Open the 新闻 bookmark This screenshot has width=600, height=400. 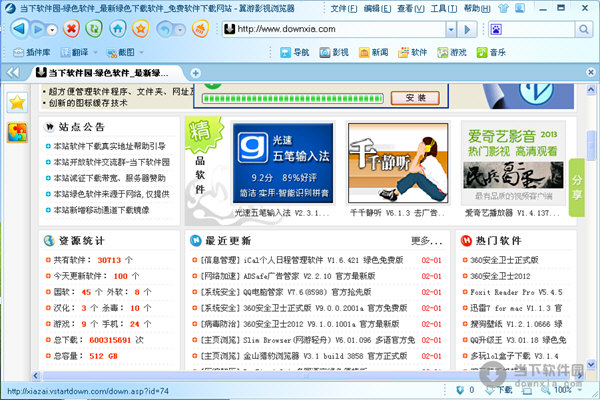pyautogui.click(x=373, y=52)
